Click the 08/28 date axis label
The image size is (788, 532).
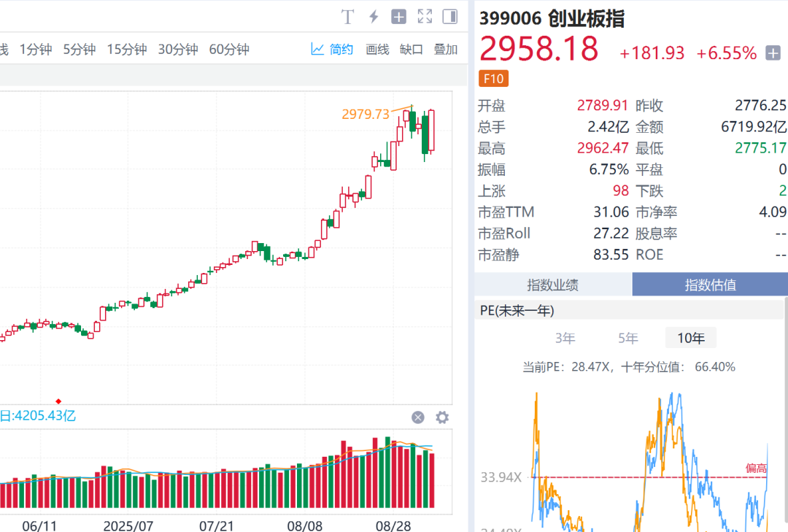point(393,526)
